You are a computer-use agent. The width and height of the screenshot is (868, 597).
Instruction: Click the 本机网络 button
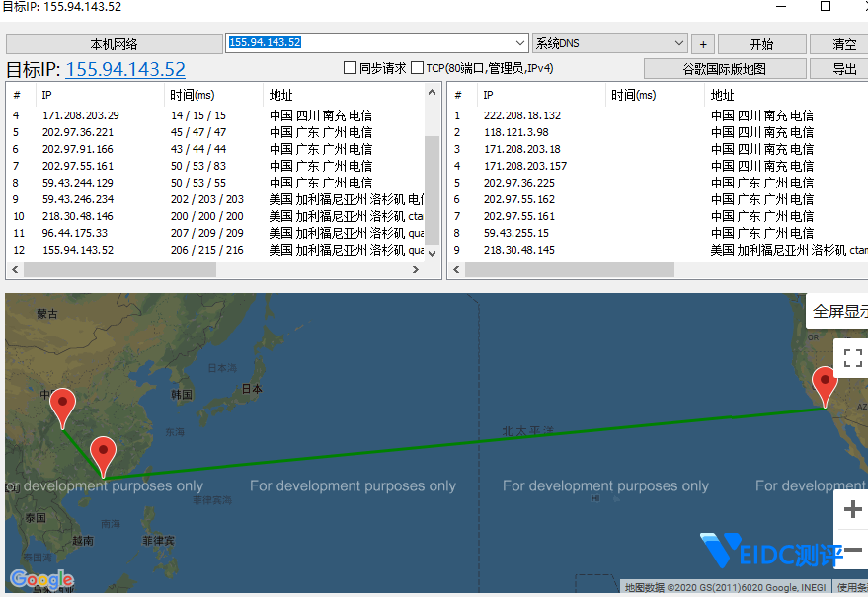coord(115,44)
